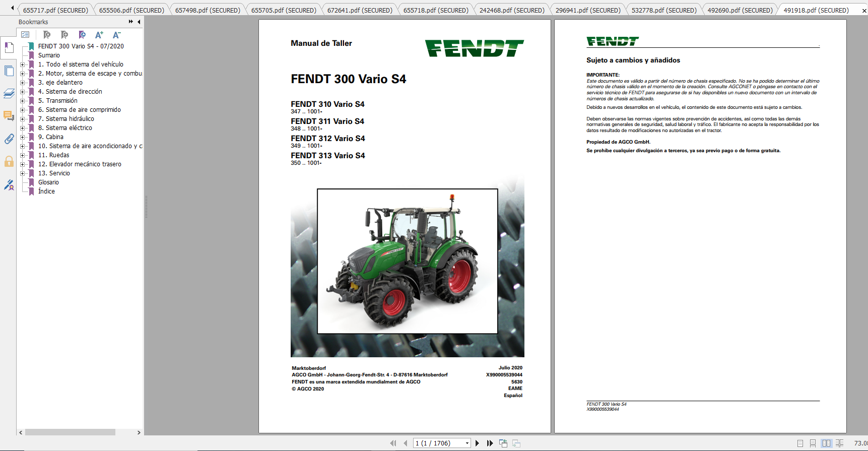The image size is (868, 451).
Task: Open the Sumario bookmark
Action: click(49, 55)
